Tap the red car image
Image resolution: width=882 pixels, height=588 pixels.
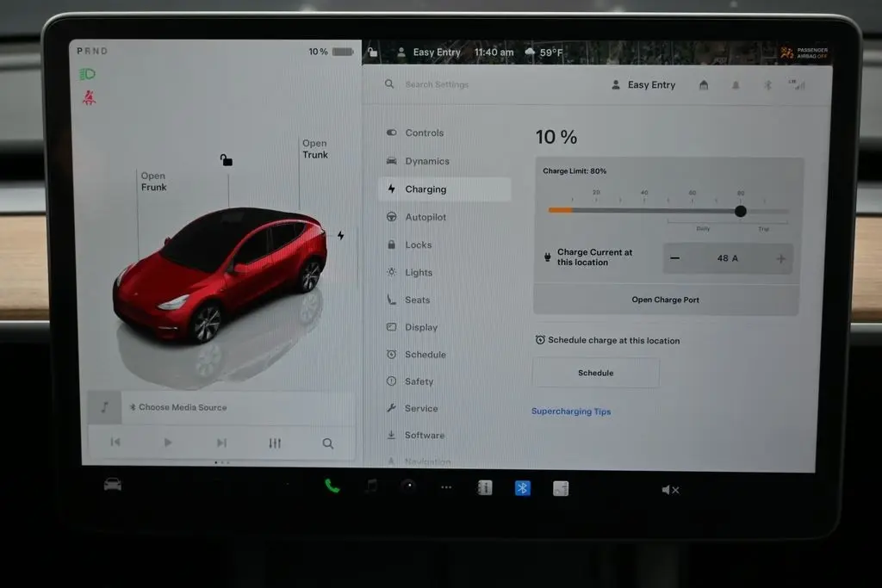[x=220, y=275]
